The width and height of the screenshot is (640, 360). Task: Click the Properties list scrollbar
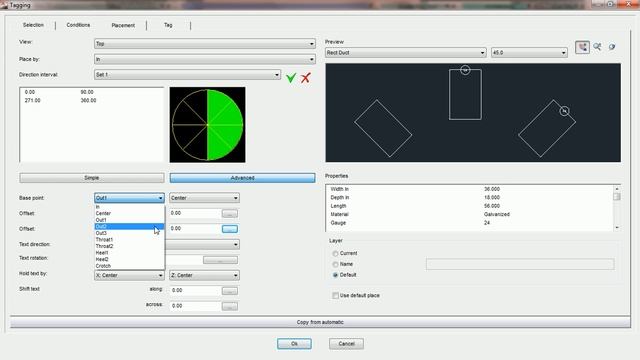click(x=617, y=208)
